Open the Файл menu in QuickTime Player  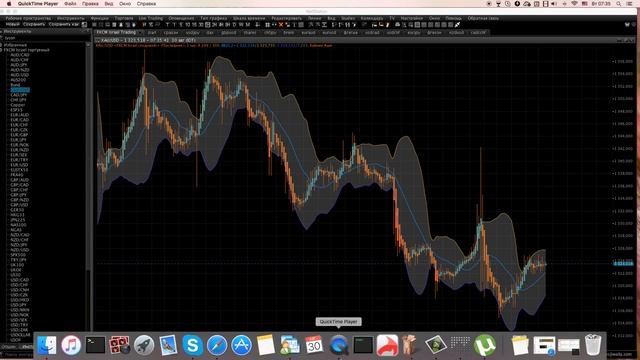tap(70, 4)
